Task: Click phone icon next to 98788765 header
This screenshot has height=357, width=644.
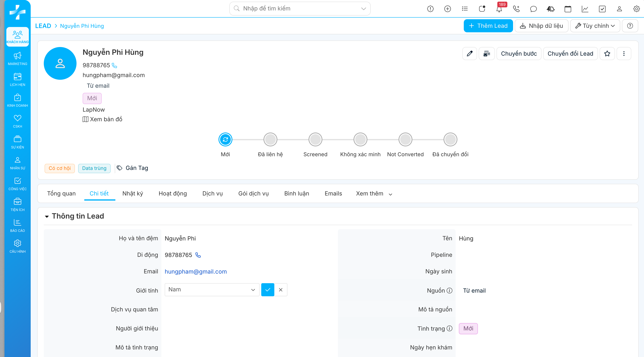Action: pyautogui.click(x=115, y=65)
